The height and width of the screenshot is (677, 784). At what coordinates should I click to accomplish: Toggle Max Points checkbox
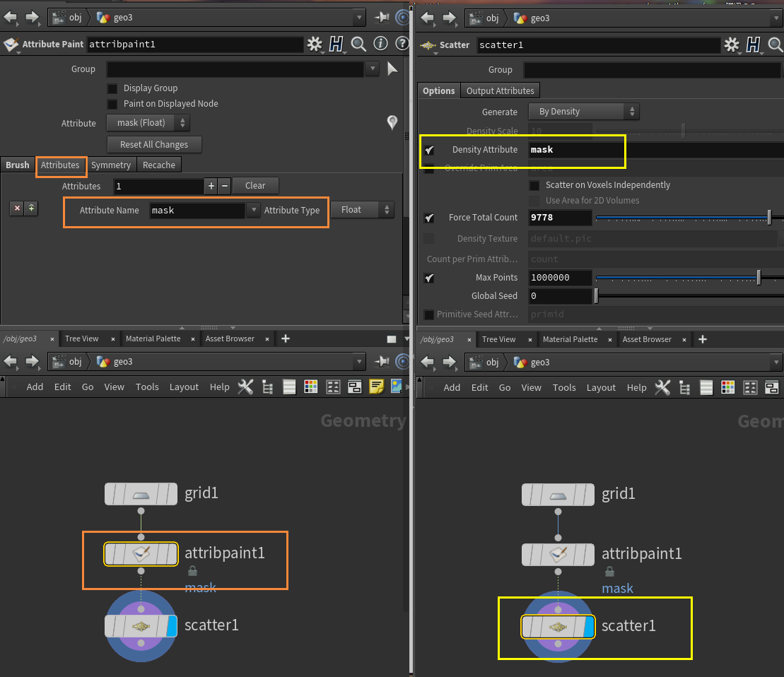(x=429, y=278)
